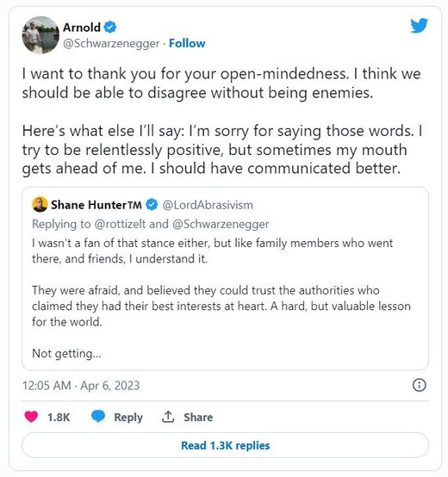Click Shane Hunter's verified badge
This screenshot has height=477, width=448.
pos(152,204)
